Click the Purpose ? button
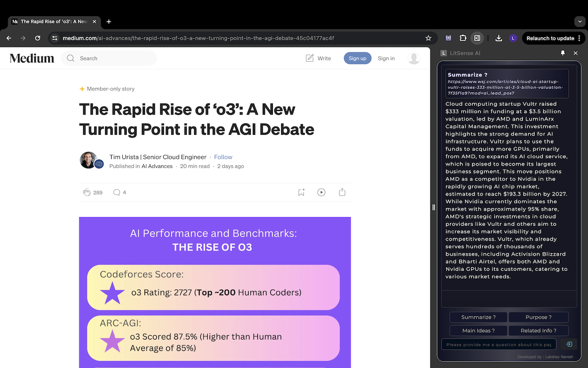Viewport: 588px width, 368px height. pos(538,317)
